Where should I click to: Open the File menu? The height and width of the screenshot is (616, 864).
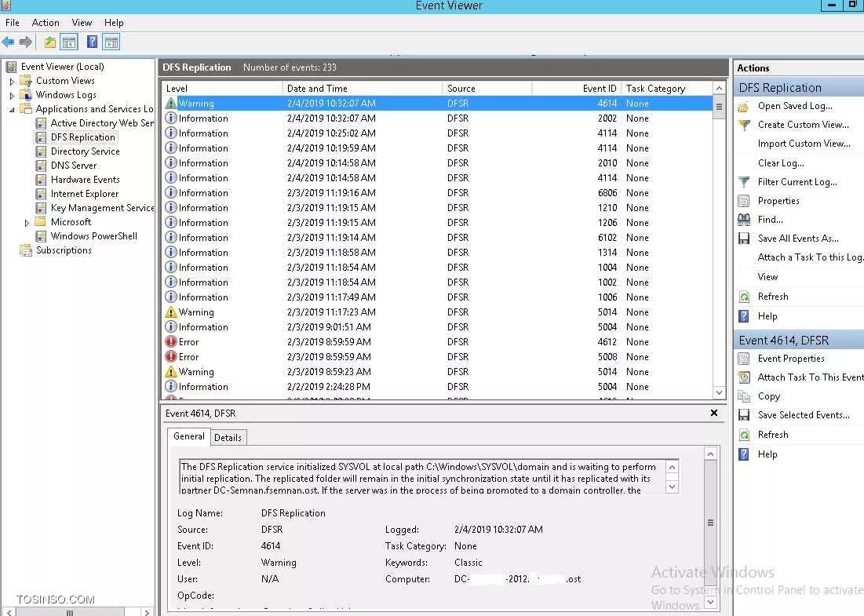click(12, 23)
